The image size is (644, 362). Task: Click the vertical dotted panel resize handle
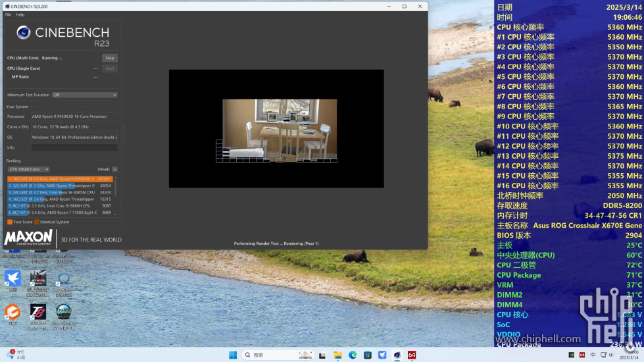coord(124,134)
